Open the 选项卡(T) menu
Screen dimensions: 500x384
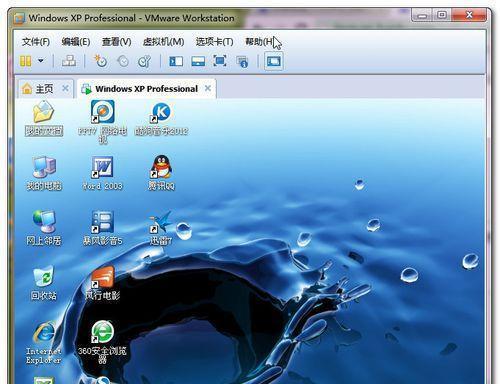coord(214,42)
